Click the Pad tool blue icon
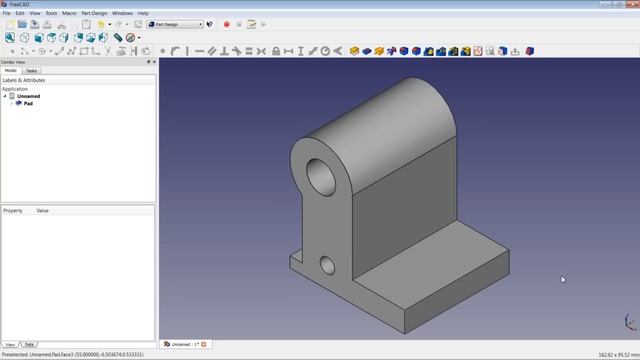Viewport: 640px width, 360px height. [367, 51]
